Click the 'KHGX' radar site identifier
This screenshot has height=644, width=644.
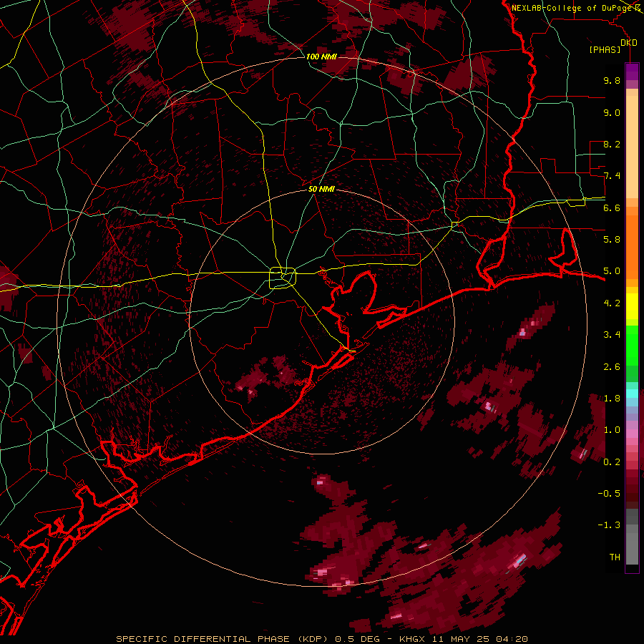pos(413,639)
